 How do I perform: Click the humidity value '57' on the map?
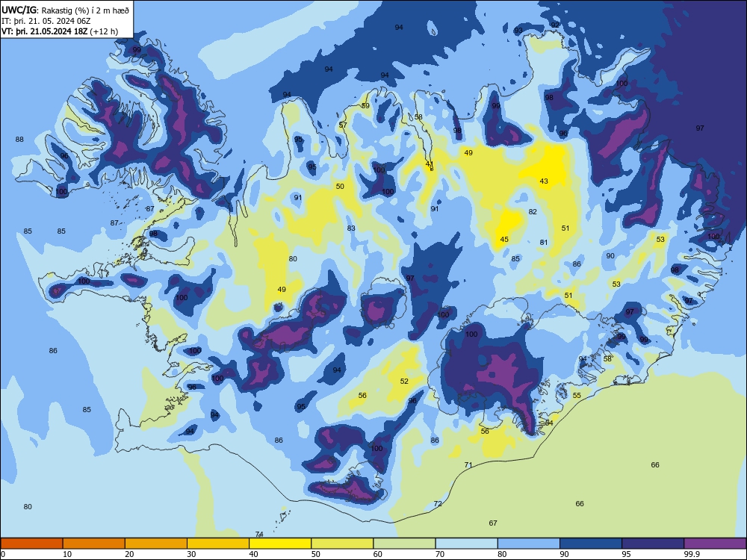click(343, 125)
